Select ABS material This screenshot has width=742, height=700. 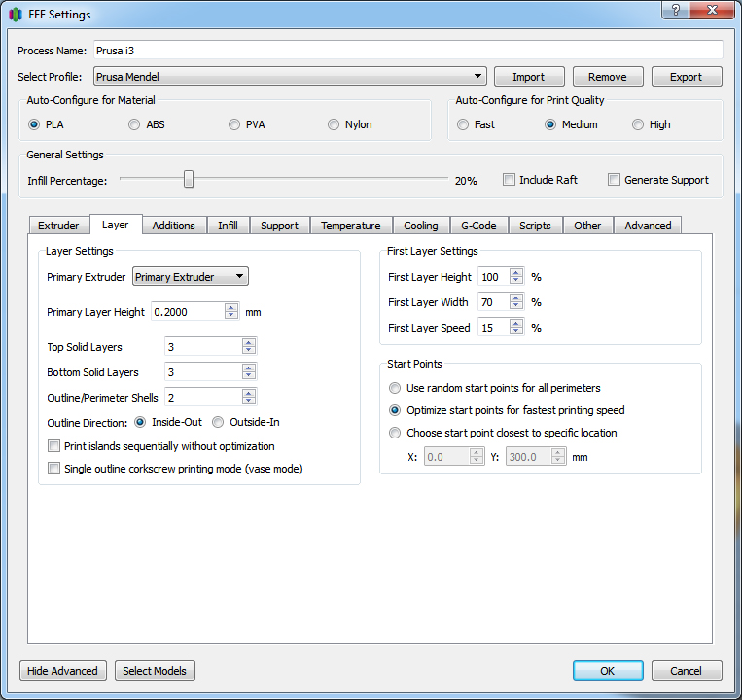(134, 124)
